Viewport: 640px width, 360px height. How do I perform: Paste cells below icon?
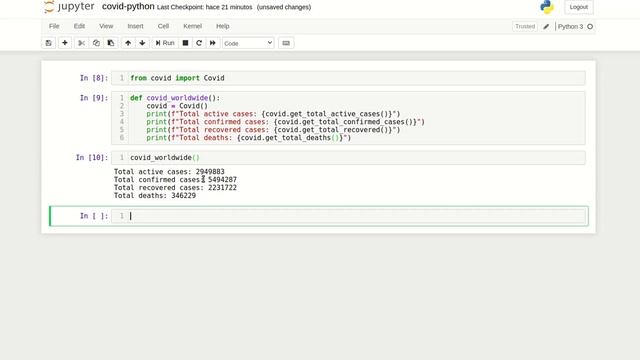click(111, 43)
